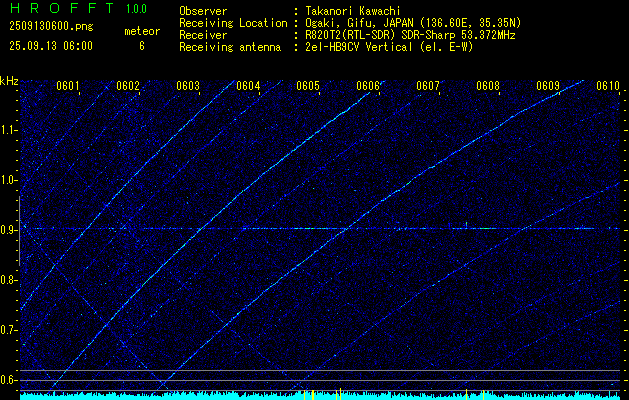This screenshot has width=629, height=400.
Task: Select the 0.9 frequency axis label
Action: [x=8, y=230]
